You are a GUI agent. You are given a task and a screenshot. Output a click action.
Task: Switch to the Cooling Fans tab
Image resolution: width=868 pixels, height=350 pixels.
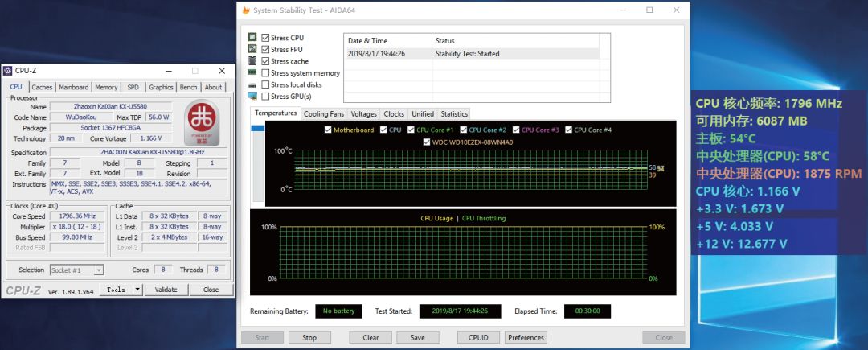[324, 114]
